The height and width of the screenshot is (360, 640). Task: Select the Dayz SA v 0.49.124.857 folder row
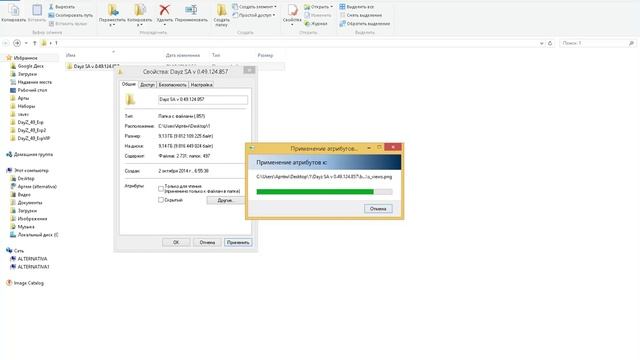[175, 66]
